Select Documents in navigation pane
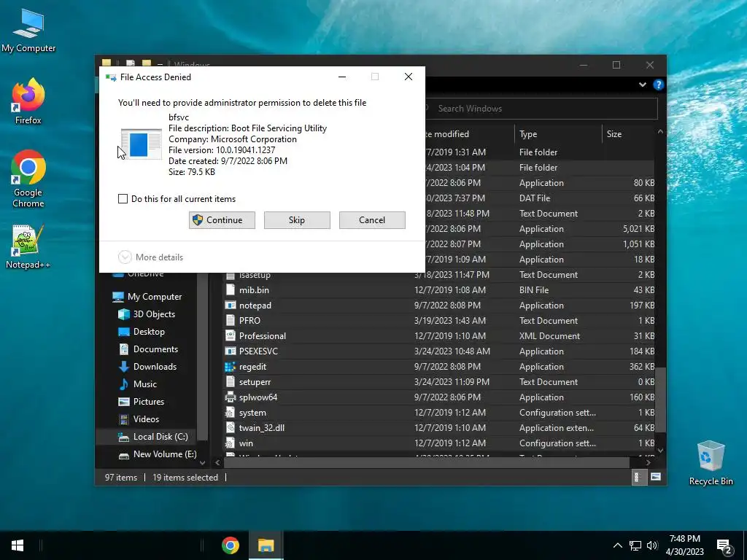 coord(148,349)
